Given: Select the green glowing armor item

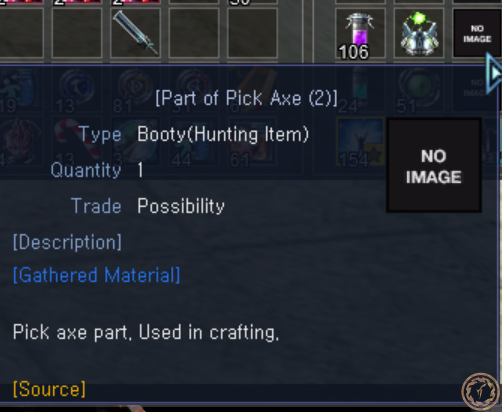Looking at the screenshot, I should 419,33.
